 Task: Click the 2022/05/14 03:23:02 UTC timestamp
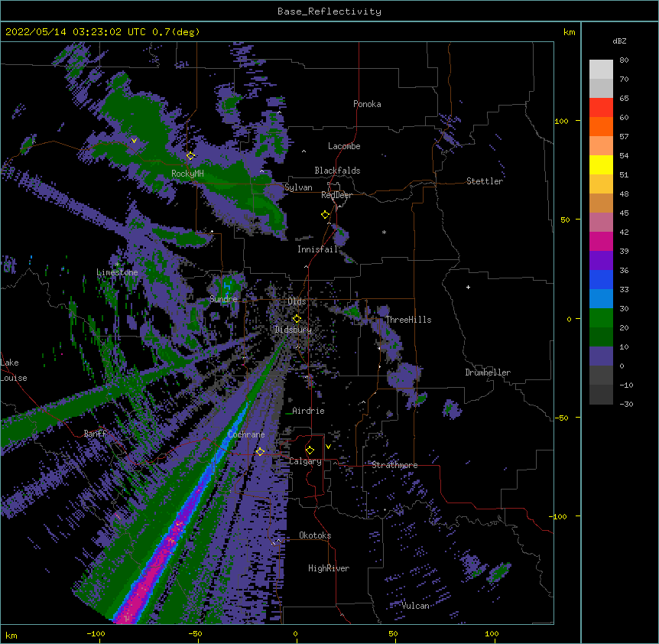click(76, 32)
